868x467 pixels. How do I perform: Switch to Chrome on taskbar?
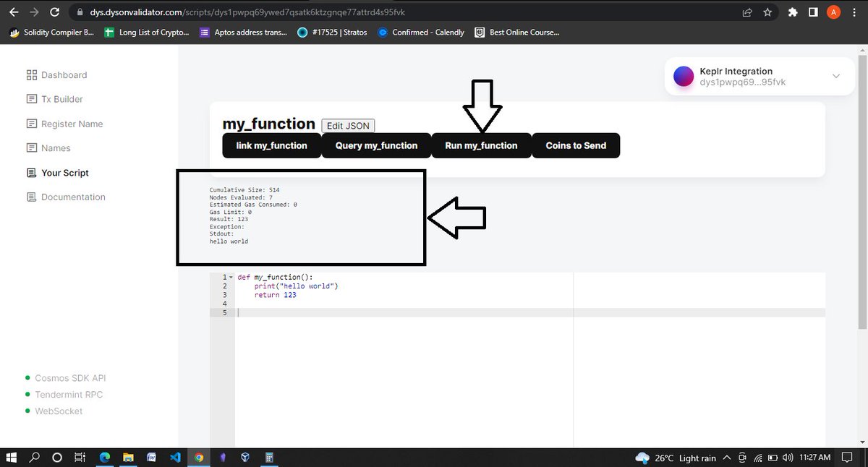click(198, 457)
